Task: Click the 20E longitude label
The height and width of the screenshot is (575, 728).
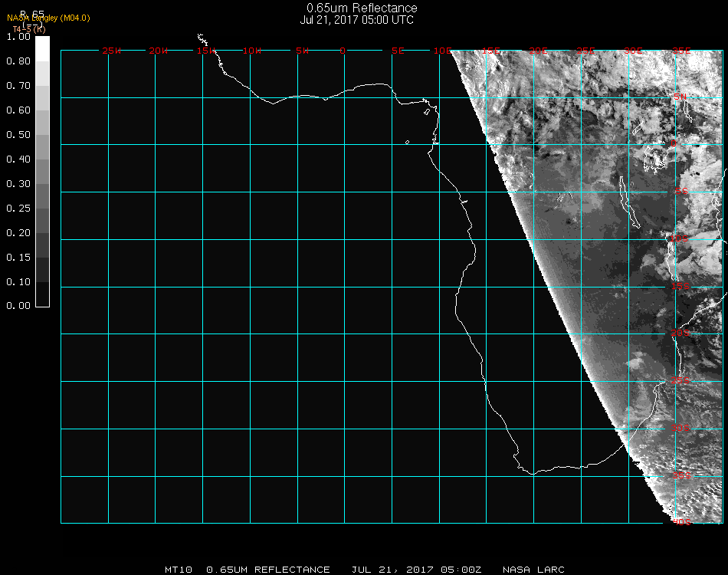Action: [x=538, y=51]
